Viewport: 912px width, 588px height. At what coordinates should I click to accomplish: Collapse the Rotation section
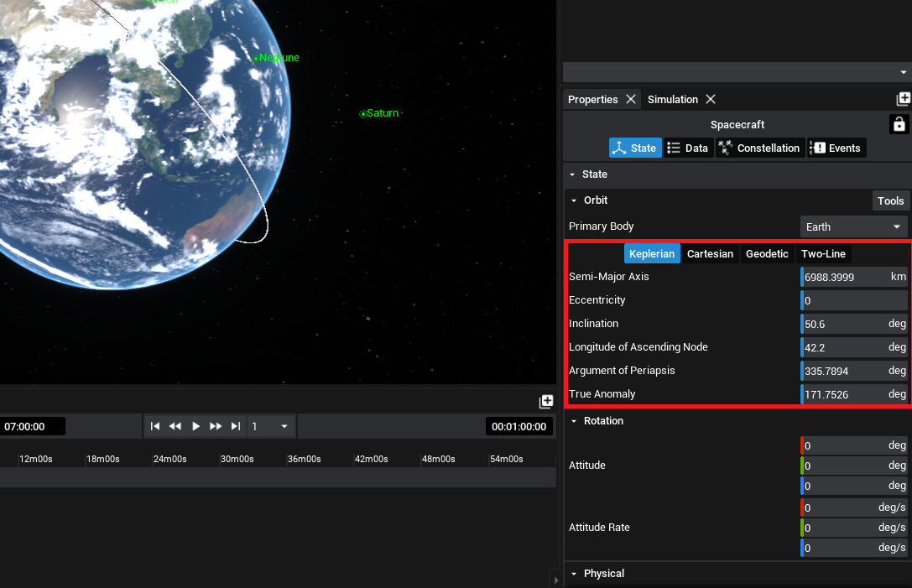(x=572, y=421)
